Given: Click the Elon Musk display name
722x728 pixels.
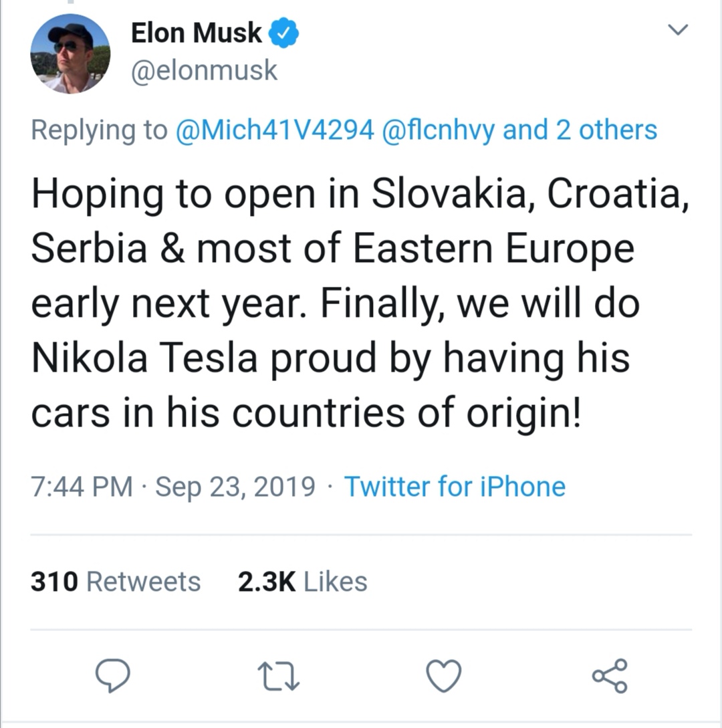Looking at the screenshot, I should coord(197,33).
